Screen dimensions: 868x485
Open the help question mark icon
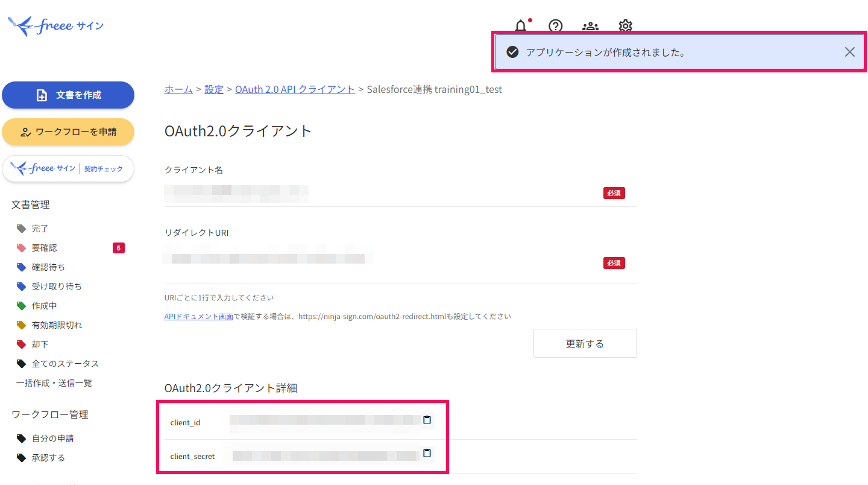click(555, 26)
